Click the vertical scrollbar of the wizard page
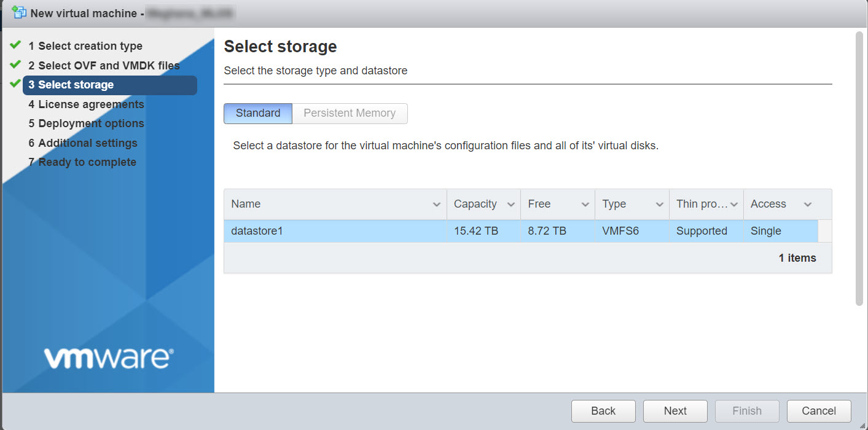 859,168
